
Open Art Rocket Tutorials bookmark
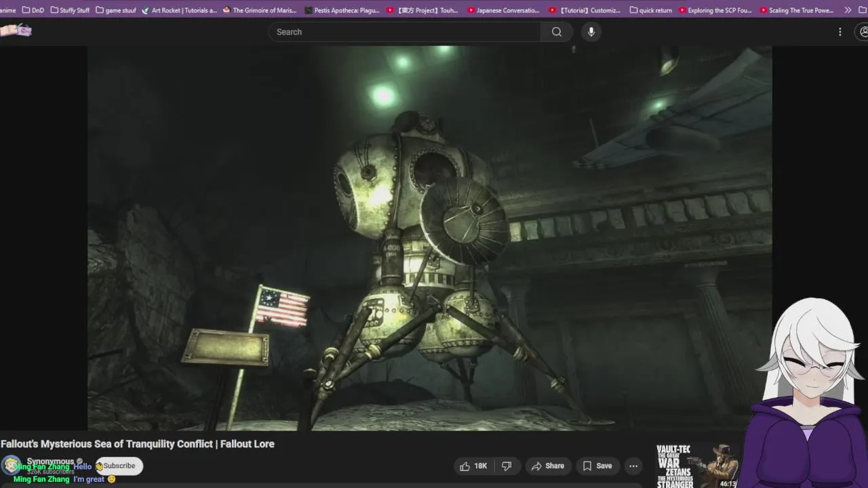180,10
